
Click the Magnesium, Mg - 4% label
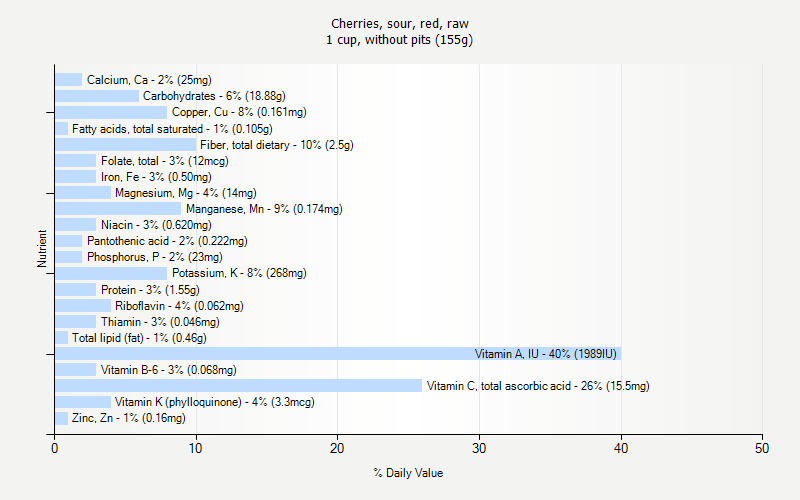(186, 193)
